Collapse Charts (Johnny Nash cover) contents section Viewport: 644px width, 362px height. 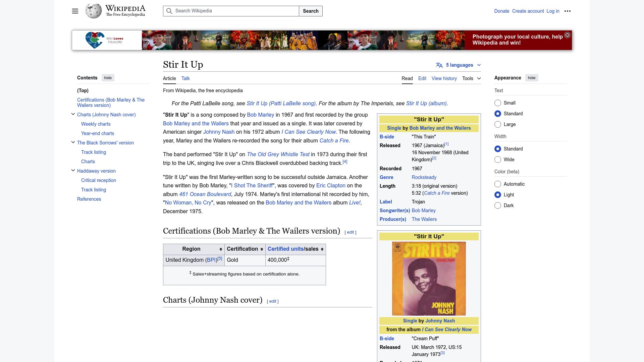pyautogui.click(x=73, y=114)
